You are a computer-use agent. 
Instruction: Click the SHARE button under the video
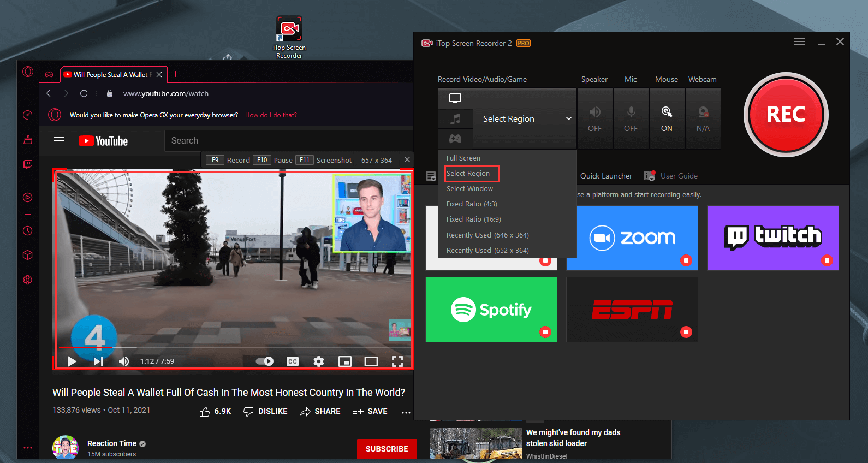click(320, 412)
